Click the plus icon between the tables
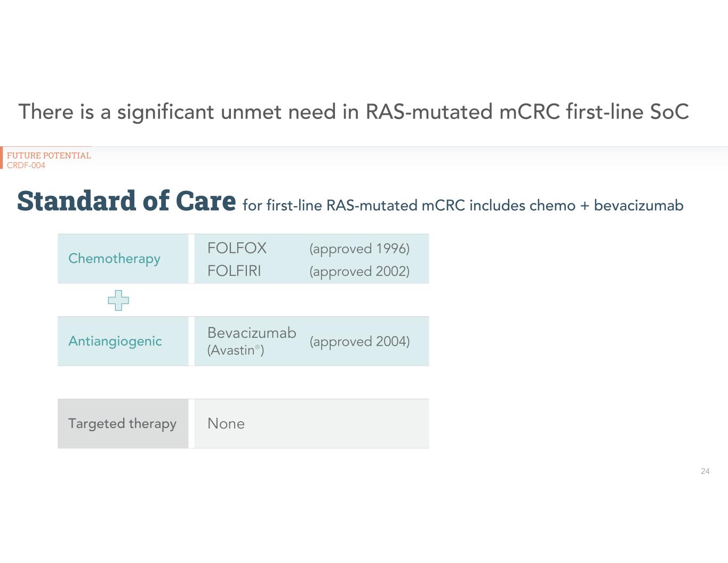 coord(118,300)
